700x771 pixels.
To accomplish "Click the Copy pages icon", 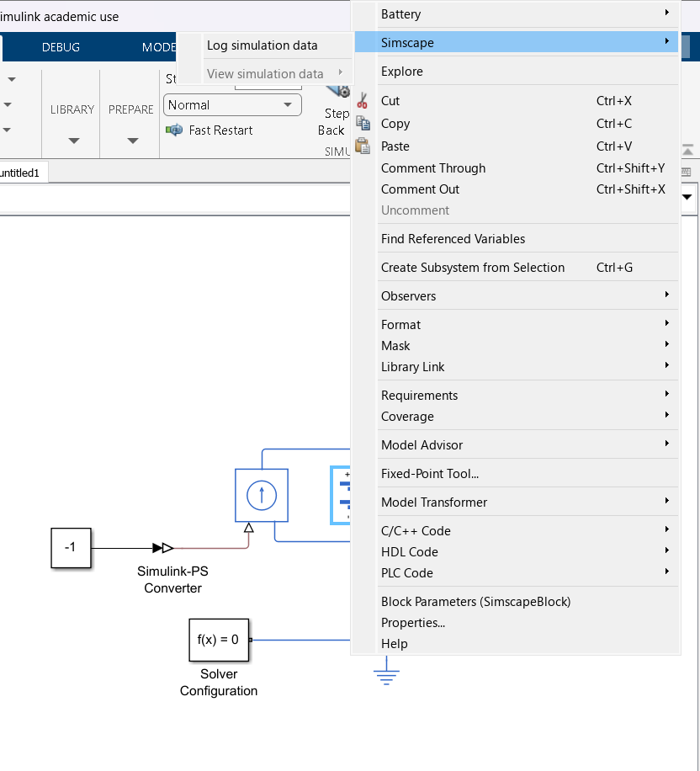I will pos(363,123).
